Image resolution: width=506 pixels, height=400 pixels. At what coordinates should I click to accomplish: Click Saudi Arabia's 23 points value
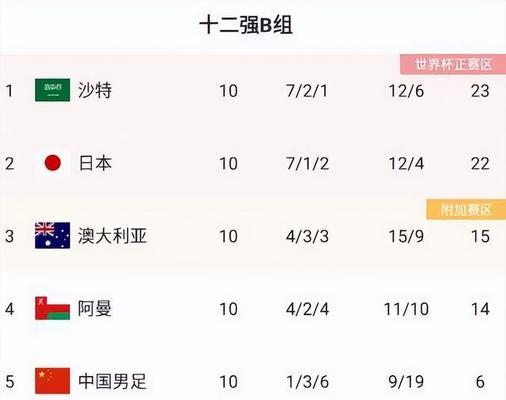[480, 91]
